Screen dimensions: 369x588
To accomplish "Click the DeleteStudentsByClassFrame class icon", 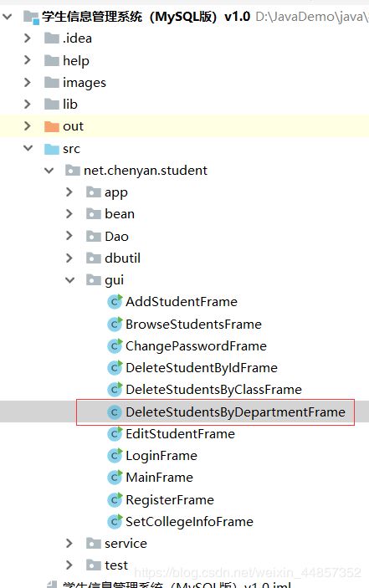I will point(115,390).
